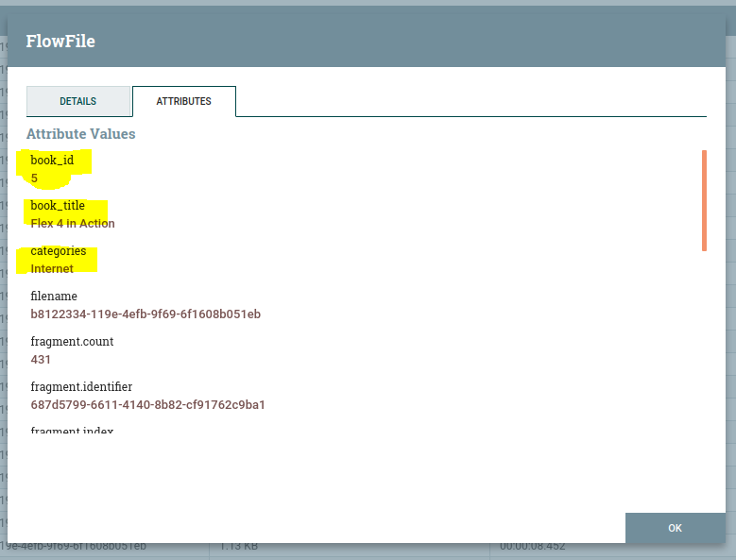
Task: Switch to the DETAILS tab
Action: (78, 101)
